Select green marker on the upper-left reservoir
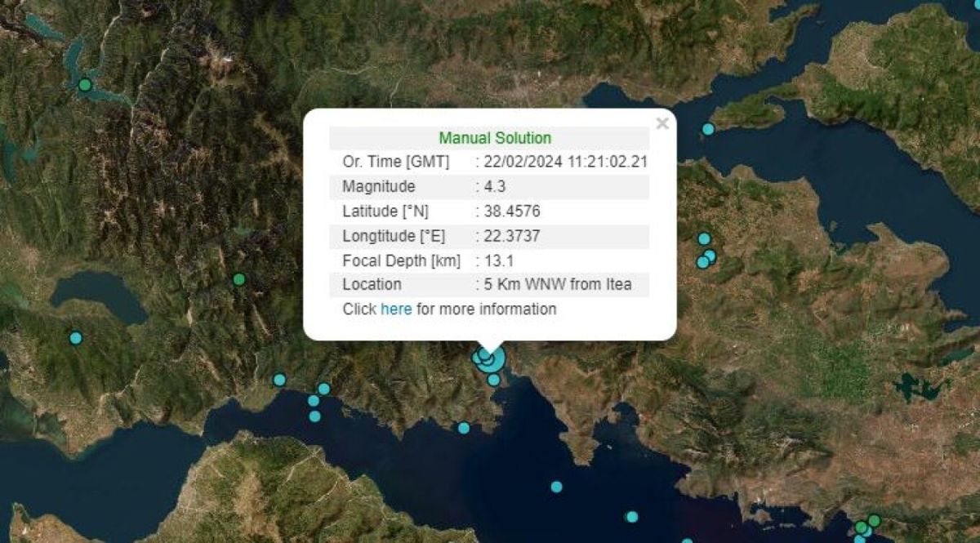980x543 pixels. click(x=85, y=84)
